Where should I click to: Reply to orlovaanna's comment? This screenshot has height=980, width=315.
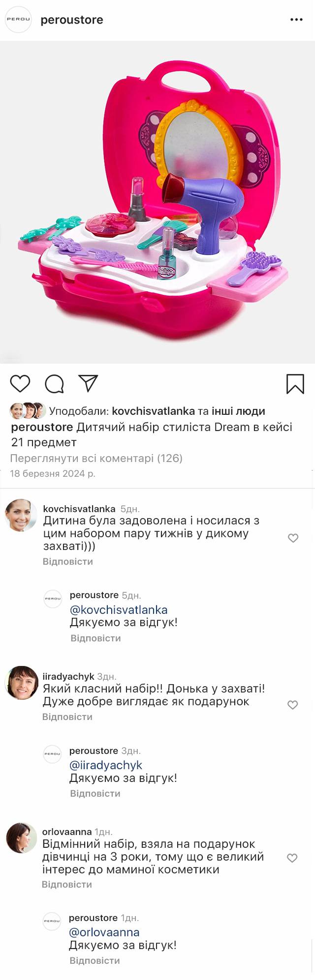(67, 884)
